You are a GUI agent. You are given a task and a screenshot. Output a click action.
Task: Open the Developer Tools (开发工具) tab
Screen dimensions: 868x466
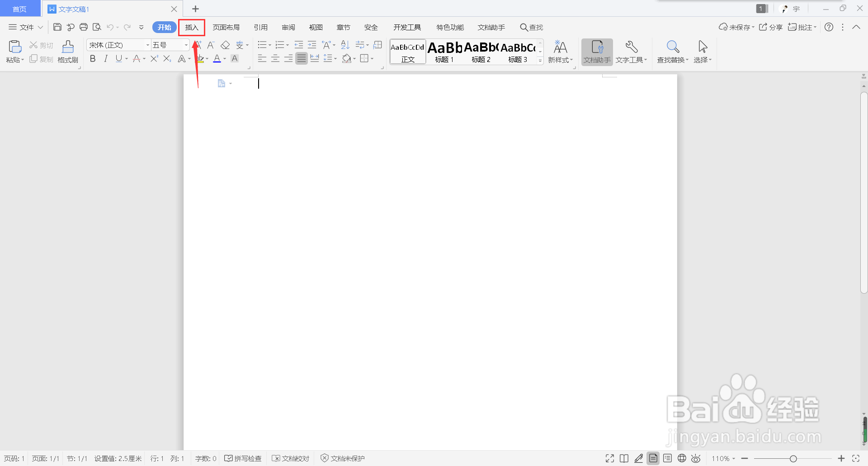pyautogui.click(x=407, y=27)
